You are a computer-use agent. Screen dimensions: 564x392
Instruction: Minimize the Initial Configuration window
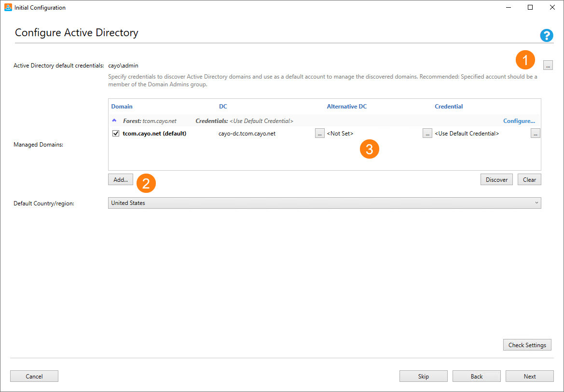pyautogui.click(x=508, y=7)
